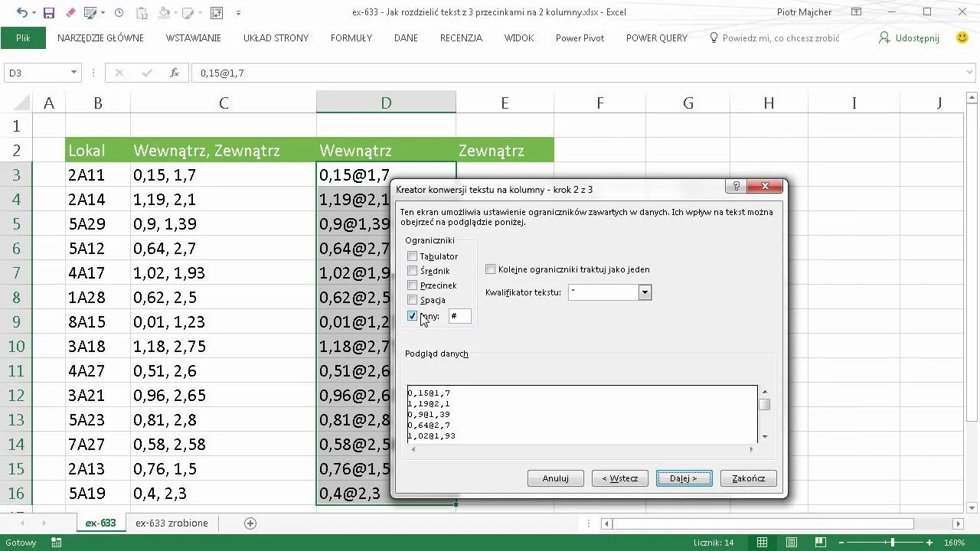Expand the Name Box dropdown arrow
This screenshot has height=551, width=980.
[x=74, y=73]
